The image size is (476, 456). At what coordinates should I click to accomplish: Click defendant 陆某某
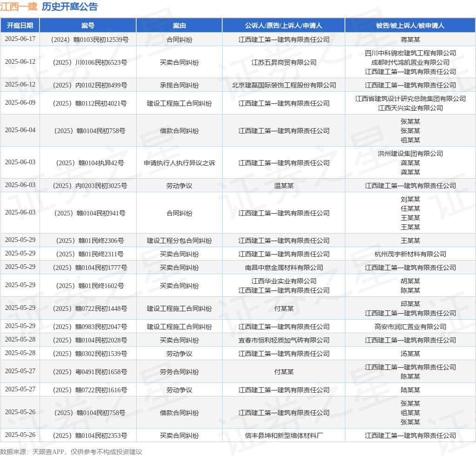[x=410, y=390]
